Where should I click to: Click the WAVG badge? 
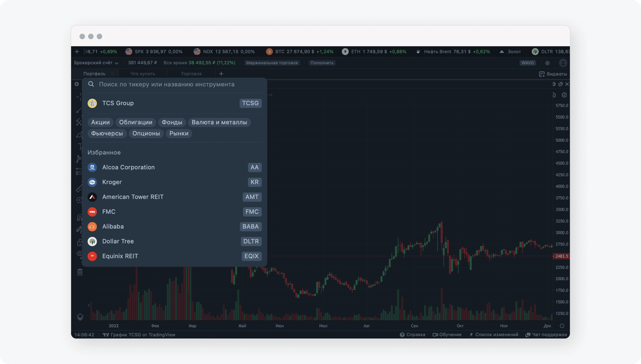pos(528,63)
